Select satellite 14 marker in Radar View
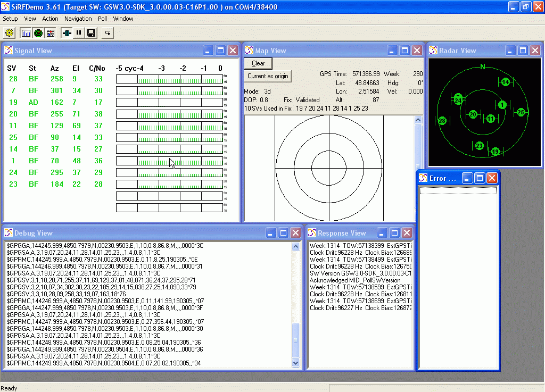 point(506,82)
